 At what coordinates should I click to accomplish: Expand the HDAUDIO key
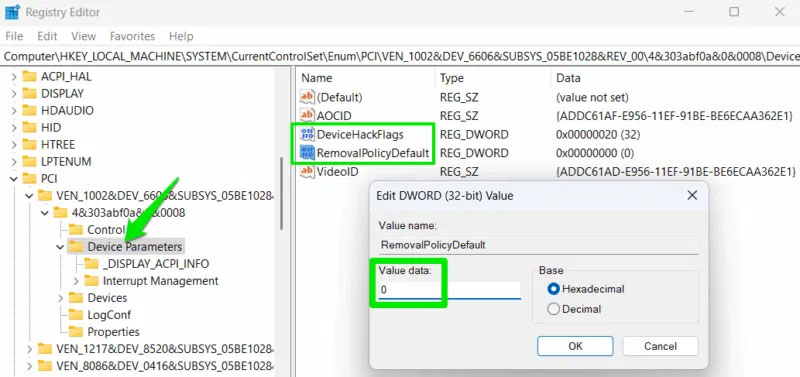pyautogui.click(x=13, y=111)
